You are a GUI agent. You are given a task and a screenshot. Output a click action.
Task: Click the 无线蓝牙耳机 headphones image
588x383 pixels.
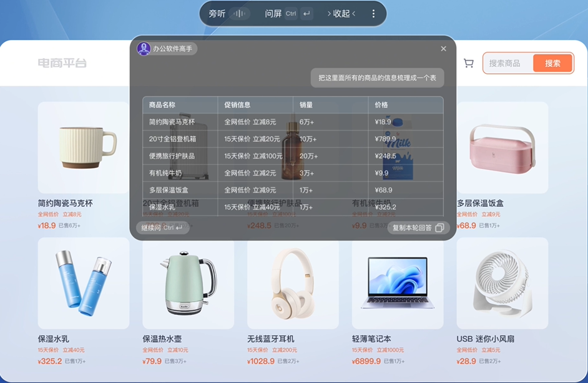coord(293,284)
